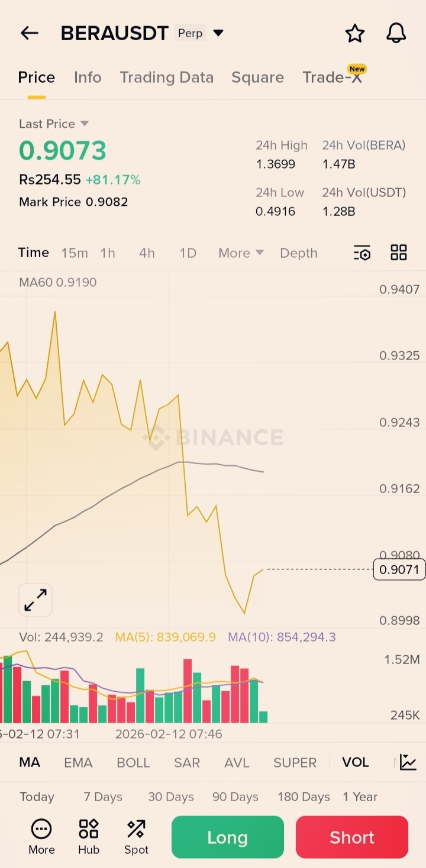The image size is (426, 868).
Task: Enable the BOLL indicator
Action: (133, 763)
